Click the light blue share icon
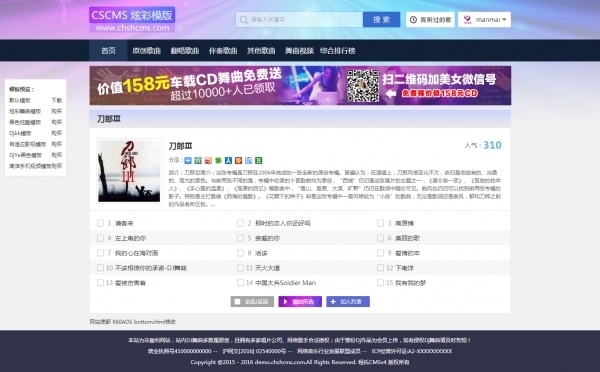Screen dimensions: 600x372 (x=248, y=160)
